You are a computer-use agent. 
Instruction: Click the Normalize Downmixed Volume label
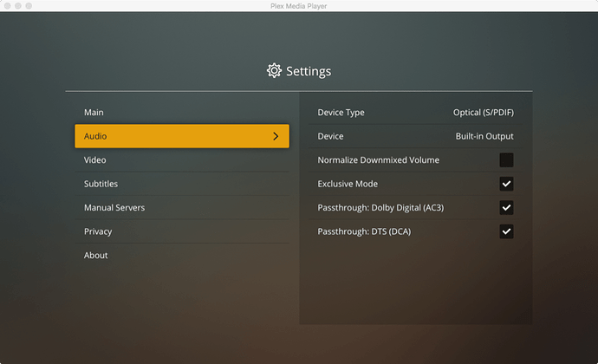pos(379,159)
